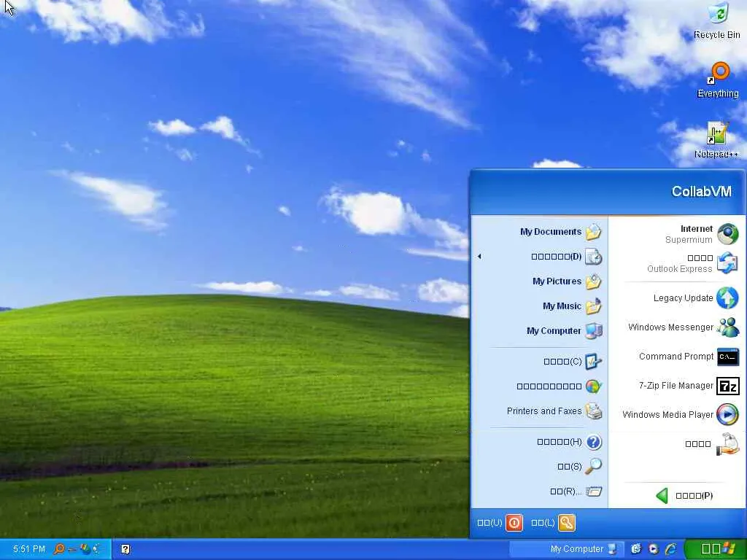Open the Control Panel (C) entry
The width and height of the screenshot is (747, 560).
coord(539,362)
